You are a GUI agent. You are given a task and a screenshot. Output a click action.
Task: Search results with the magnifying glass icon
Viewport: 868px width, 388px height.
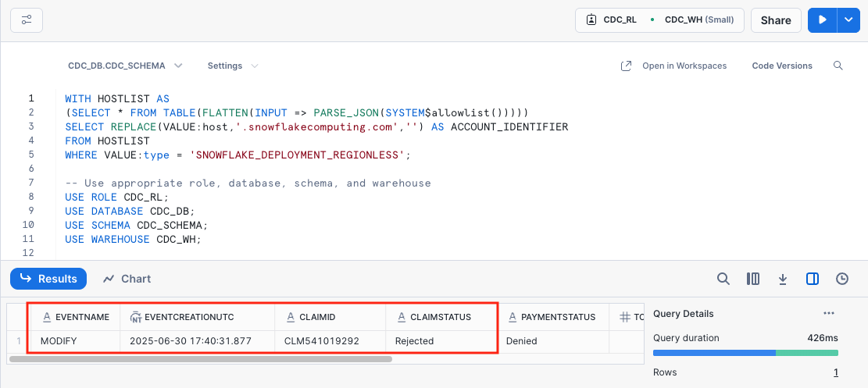pyautogui.click(x=723, y=279)
